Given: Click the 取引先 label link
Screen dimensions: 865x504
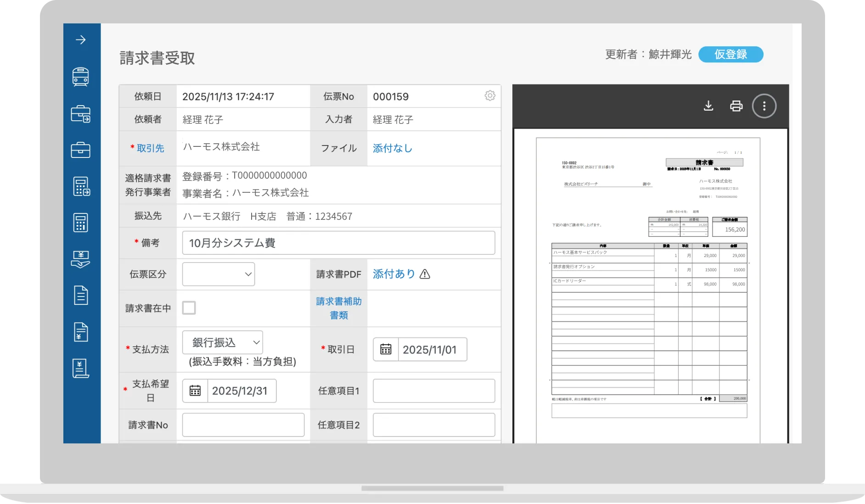Looking at the screenshot, I should click(150, 148).
